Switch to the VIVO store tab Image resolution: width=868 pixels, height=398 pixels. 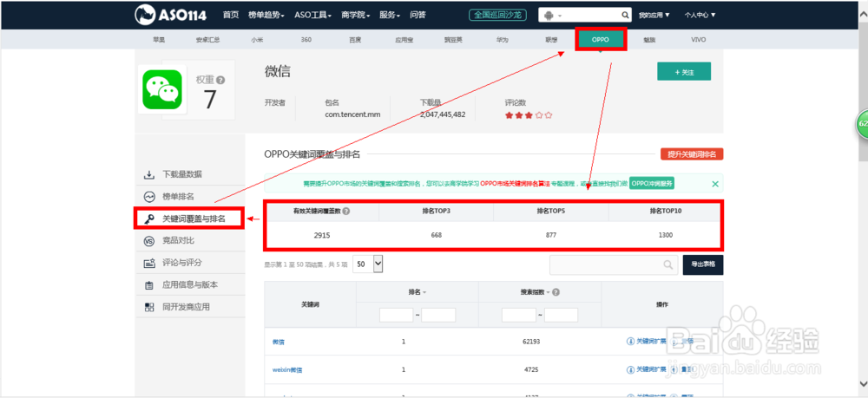point(699,40)
